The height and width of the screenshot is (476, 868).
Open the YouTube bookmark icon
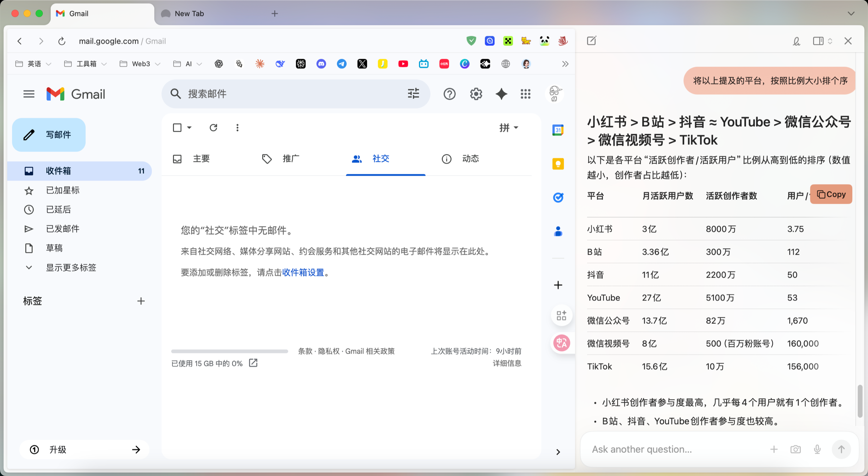pyautogui.click(x=403, y=64)
